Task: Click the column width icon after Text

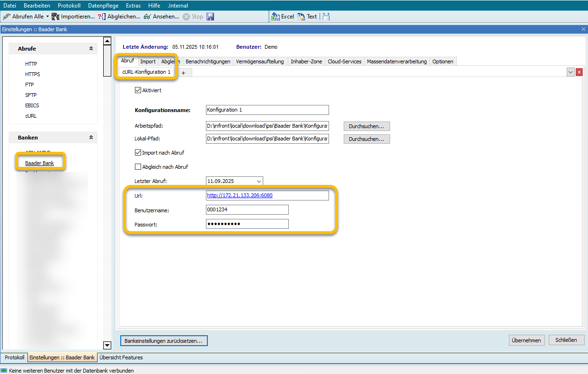Action: [x=326, y=17]
